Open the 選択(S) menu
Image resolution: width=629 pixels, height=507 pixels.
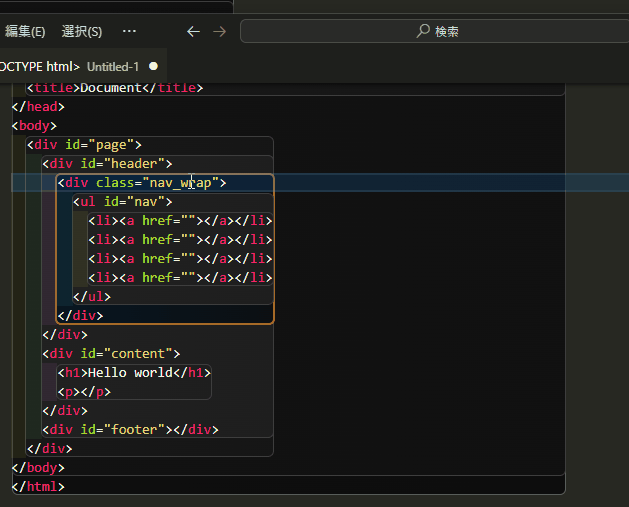(x=82, y=31)
